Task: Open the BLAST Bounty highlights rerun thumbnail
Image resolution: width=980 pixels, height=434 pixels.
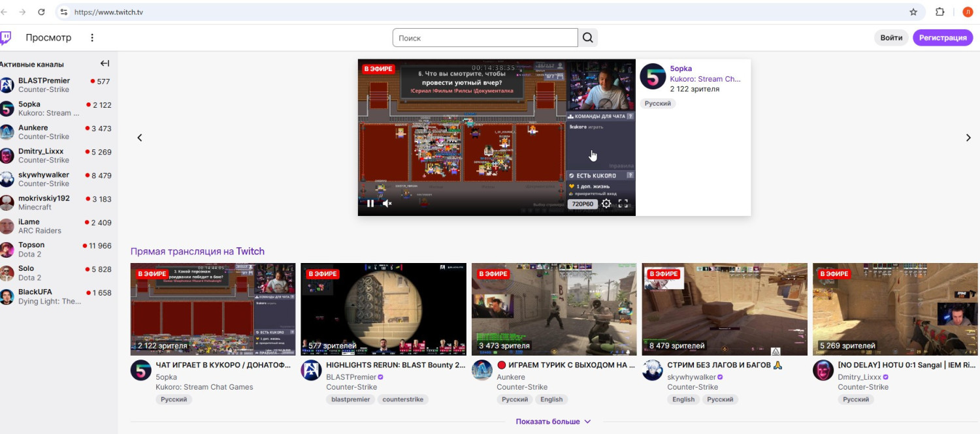Action: pos(383,309)
